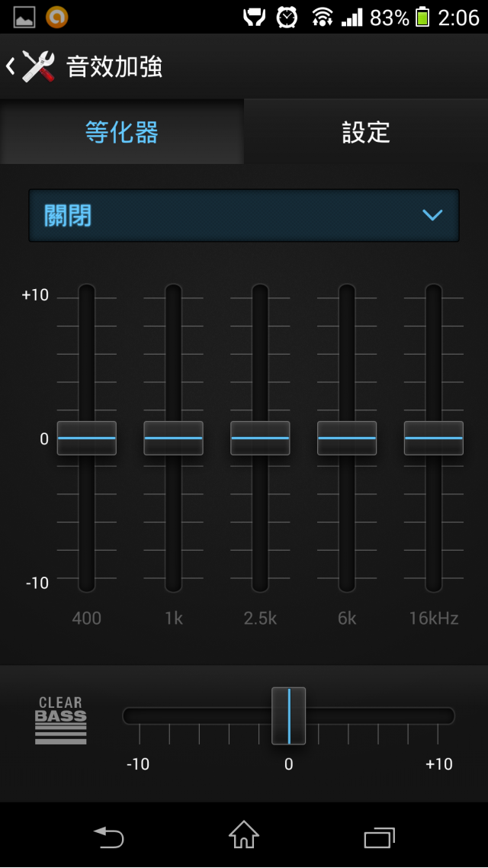Tap the Clear Bass logo icon
Screen dimensions: 488x868
pos(61,720)
